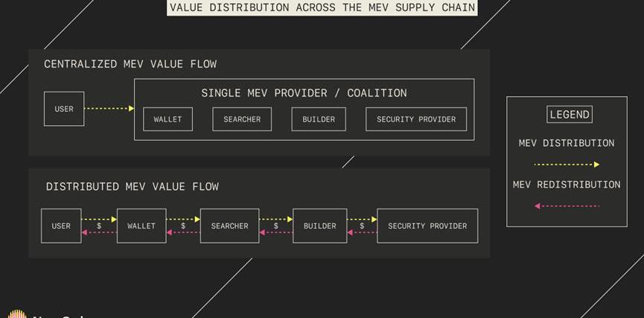This screenshot has height=318, width=644.
Task: Select the WALLET box inside the coalition
Action: tap(168, 119)
